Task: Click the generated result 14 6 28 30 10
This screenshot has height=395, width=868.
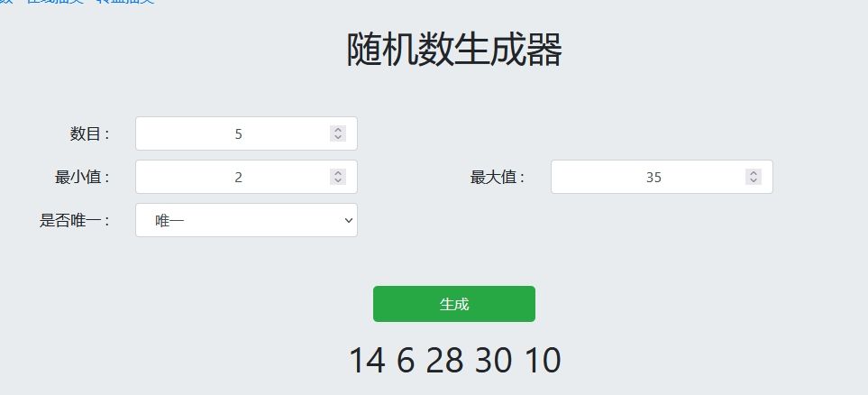Action: pos(455,360)
